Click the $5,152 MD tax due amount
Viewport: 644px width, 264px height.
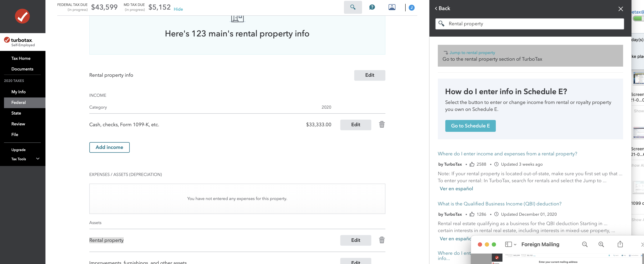[x=160, y=7]
